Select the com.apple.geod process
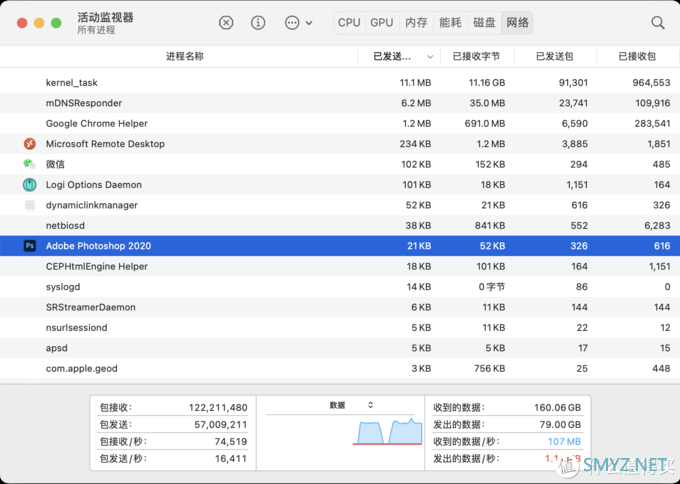The height and width of the screenshot is (484, 680). point(82,368)
